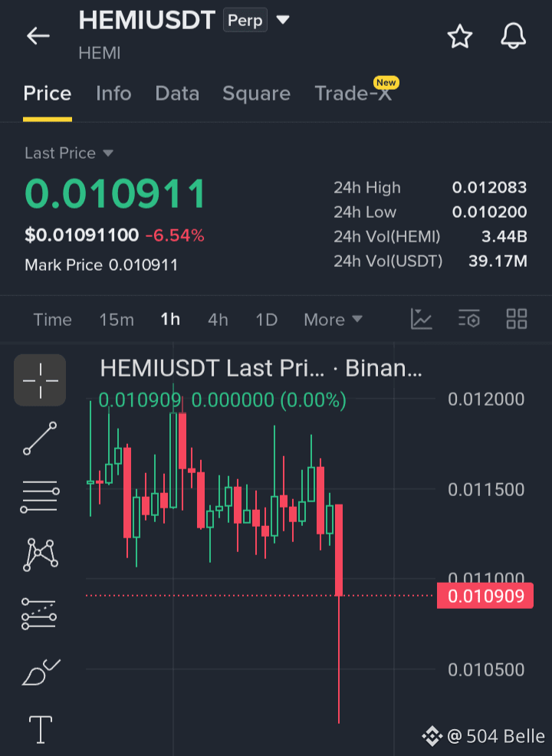
Task: Select the Time chart interval
Action: 52,320
